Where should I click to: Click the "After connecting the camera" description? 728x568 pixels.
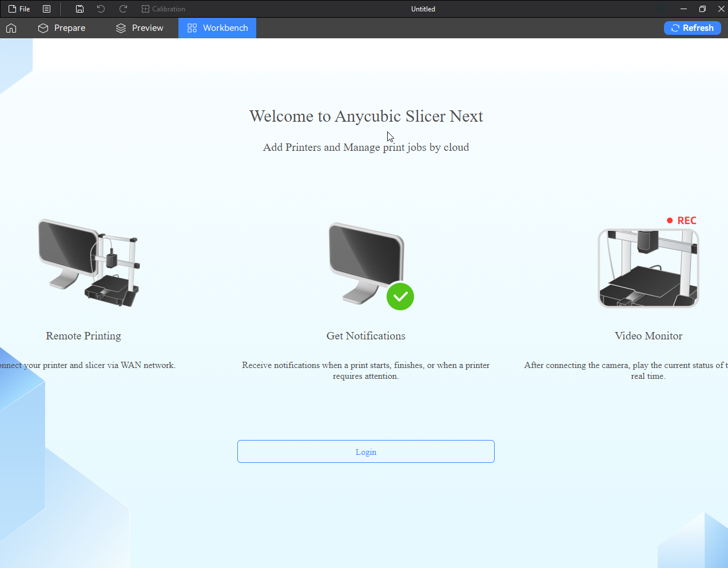(626, 370)
